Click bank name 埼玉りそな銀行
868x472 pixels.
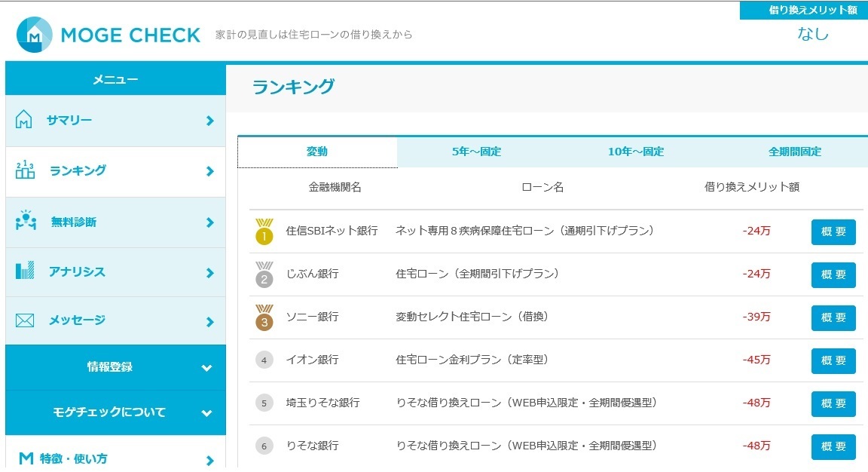pyautogui.click(x=322, y=403)
